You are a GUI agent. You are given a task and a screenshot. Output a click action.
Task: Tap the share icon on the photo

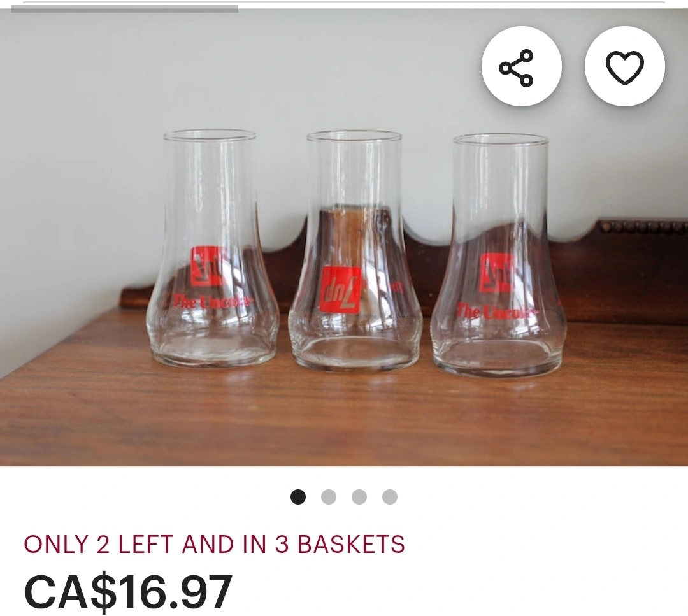point(521,66)
